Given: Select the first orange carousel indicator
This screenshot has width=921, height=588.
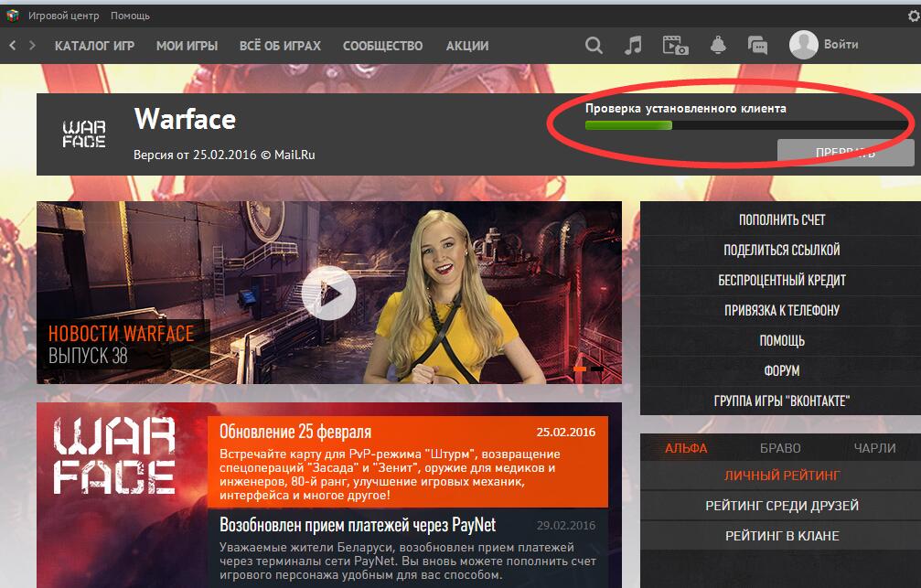Looking at the screenshot, I should pyautogui.click(x=580, y=369).
